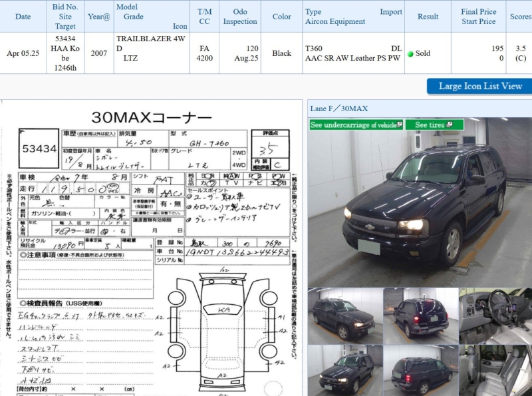Click the Year column header
532x396 pixels.
pos(98,17)
